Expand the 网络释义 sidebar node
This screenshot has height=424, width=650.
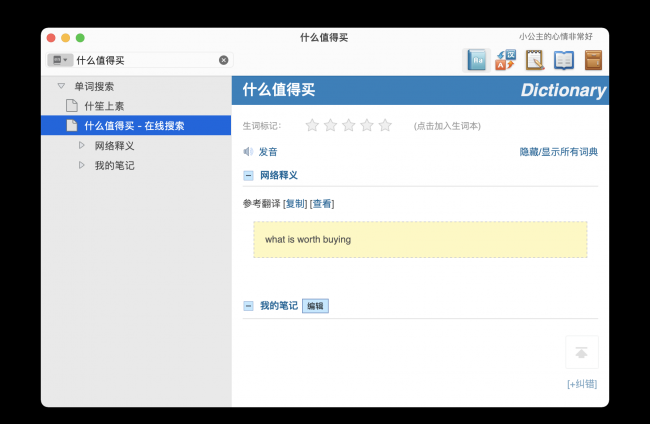click(x=82, y=145)
